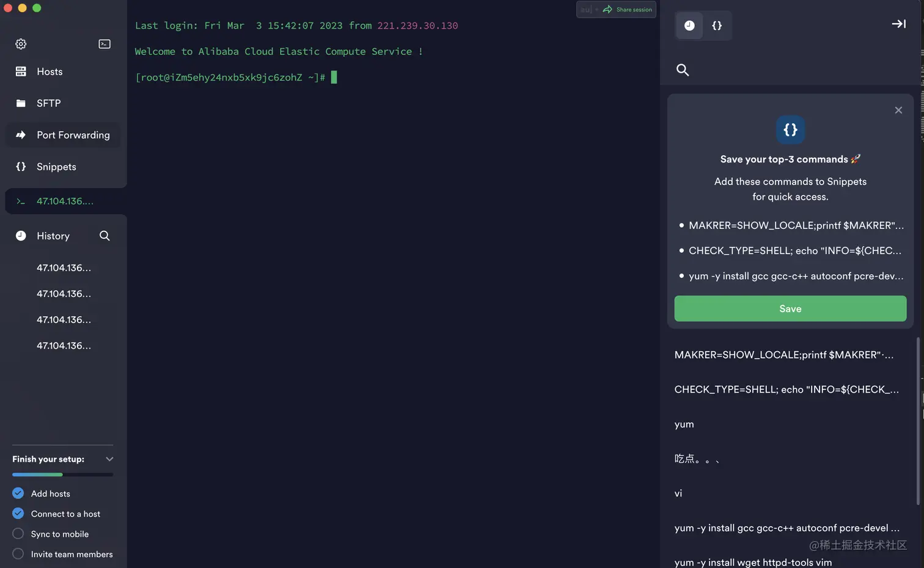The width and height of the screenshot is (924, 568).
Task: Click the Hosts server icon
Action: [x=21, y=71]
